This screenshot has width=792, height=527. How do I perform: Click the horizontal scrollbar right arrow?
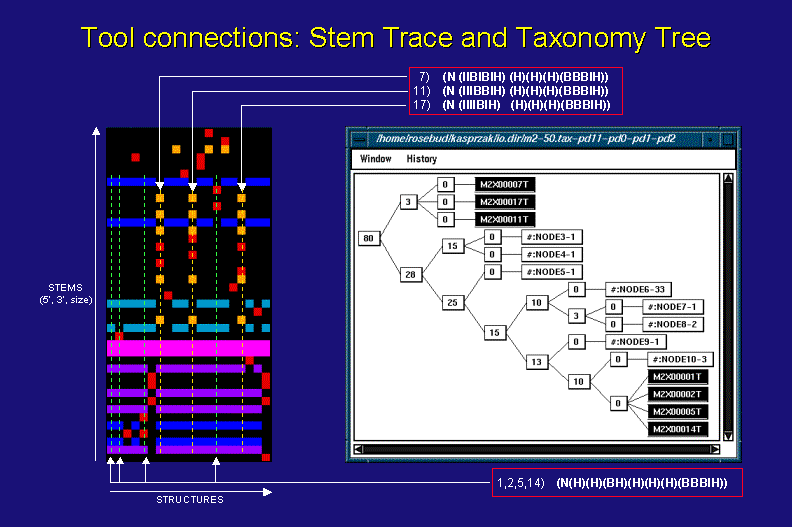[714, 449]
